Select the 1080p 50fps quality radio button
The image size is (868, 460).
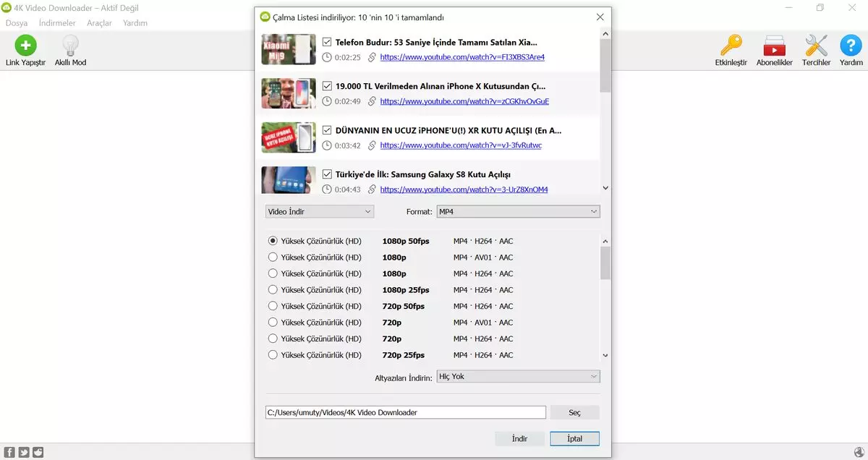coord(273,241)
